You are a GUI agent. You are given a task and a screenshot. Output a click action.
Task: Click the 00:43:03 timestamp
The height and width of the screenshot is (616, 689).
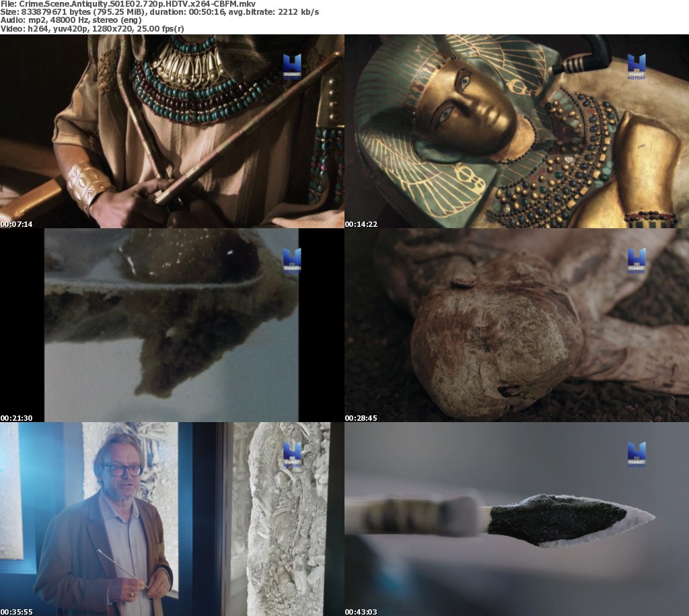[361, 611]
